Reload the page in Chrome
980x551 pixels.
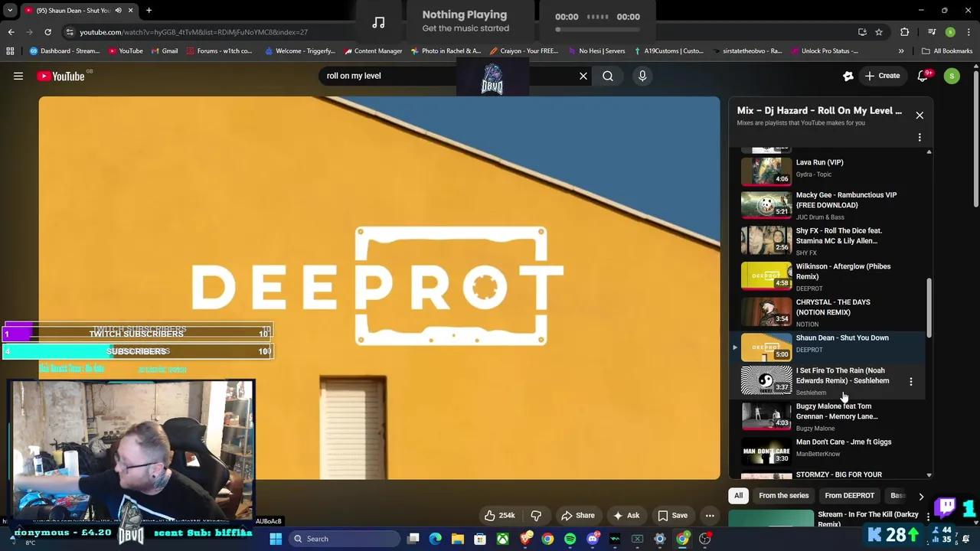pyautogui.click(x=47, y=32)
